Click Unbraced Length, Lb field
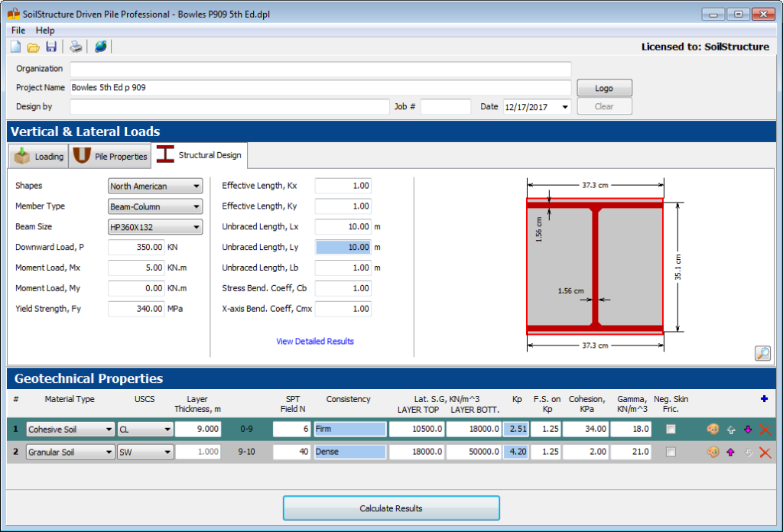The image size is (783, 532). [343, 268]
